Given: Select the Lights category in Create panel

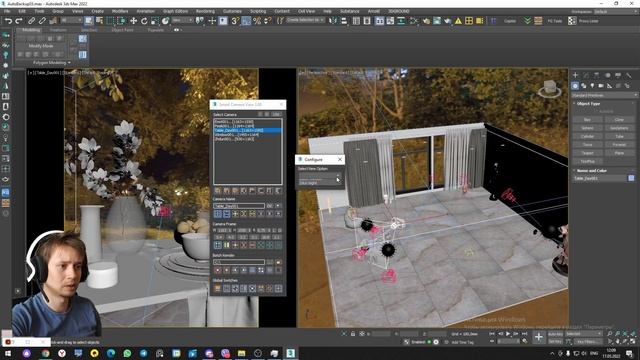Looking at the screenshot, I should (592, 86).
